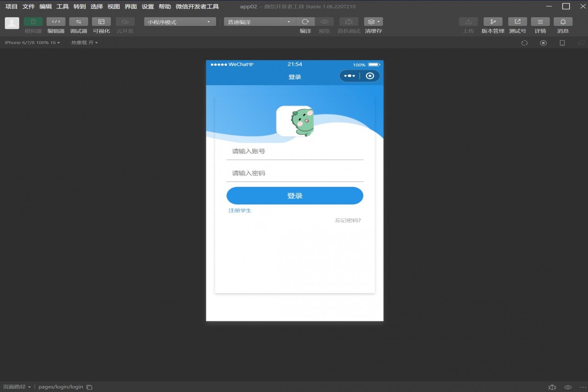Screen dimensions: 588x392
Task: Toggle the 编辑器 editor panel
Action: click(x=56, y=22)
